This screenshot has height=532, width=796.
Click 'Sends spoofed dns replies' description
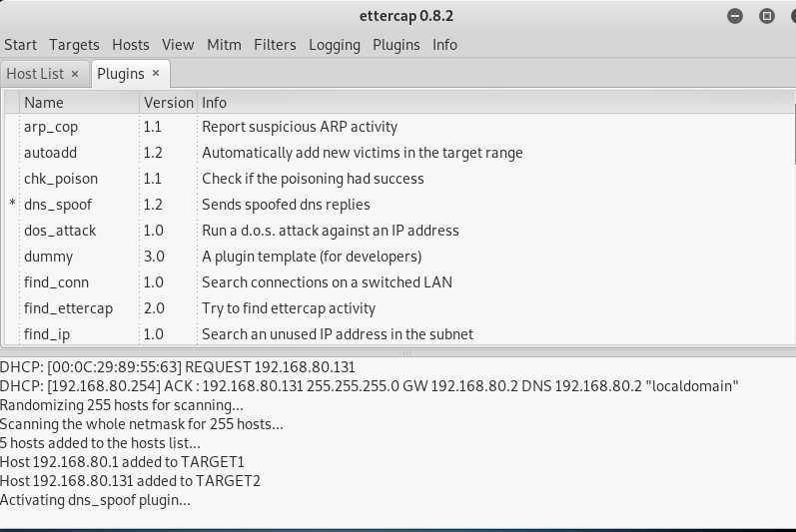[x=286, y=205]
